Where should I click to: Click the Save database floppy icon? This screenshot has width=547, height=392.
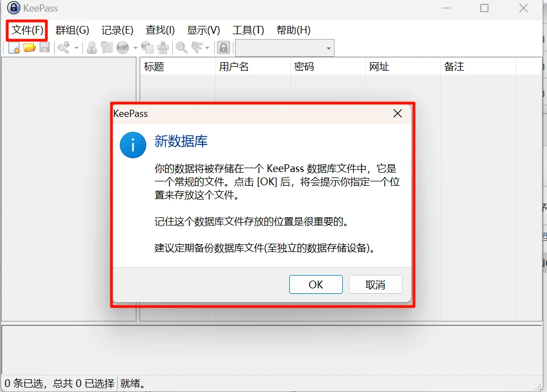45,47
